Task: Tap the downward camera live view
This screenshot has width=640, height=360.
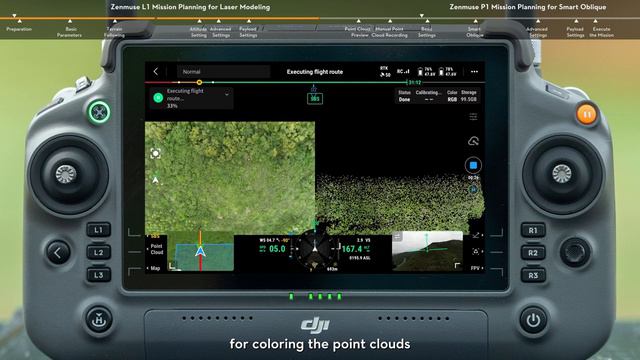Action: 230,177
